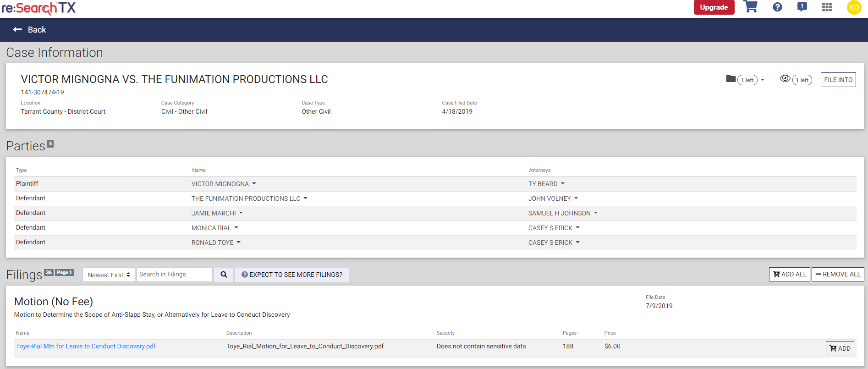The image size is (868, 369).
Task: Click the search magnifier button
Action: click(224, 275)
